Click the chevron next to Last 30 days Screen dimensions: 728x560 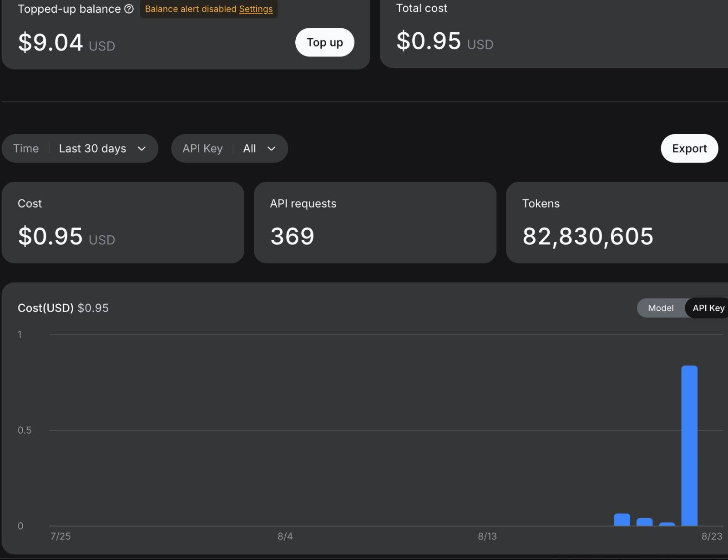(142, 149)
